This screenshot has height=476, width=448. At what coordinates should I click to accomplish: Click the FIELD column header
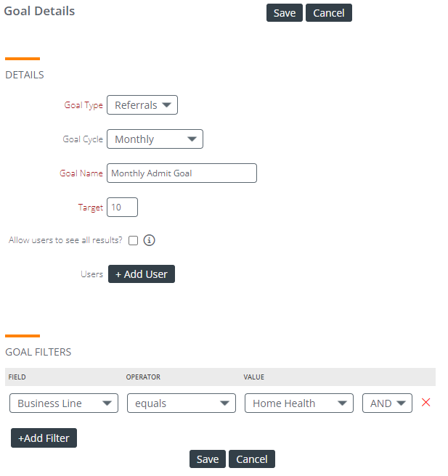pyautogui.click(x=17, y=377)
